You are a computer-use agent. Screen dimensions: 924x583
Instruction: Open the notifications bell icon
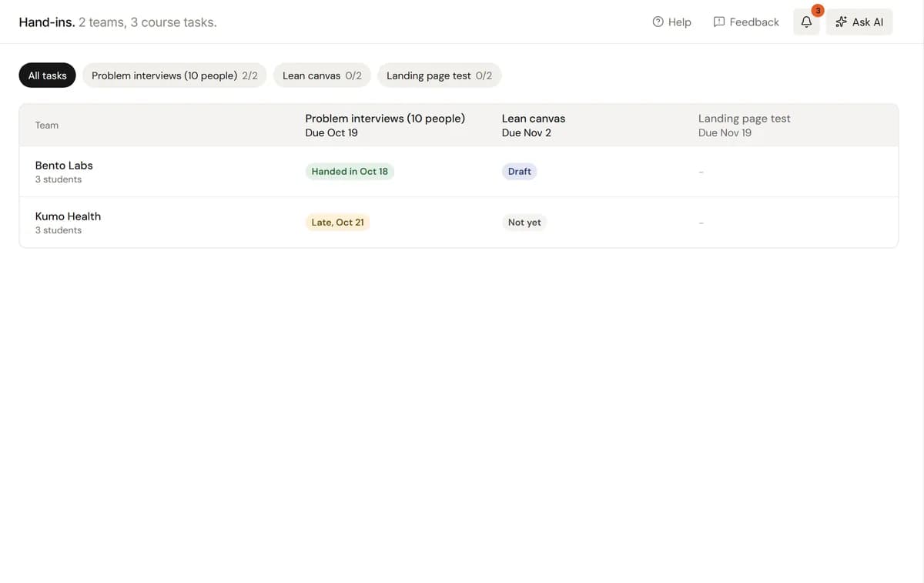(x=806, y=22)
